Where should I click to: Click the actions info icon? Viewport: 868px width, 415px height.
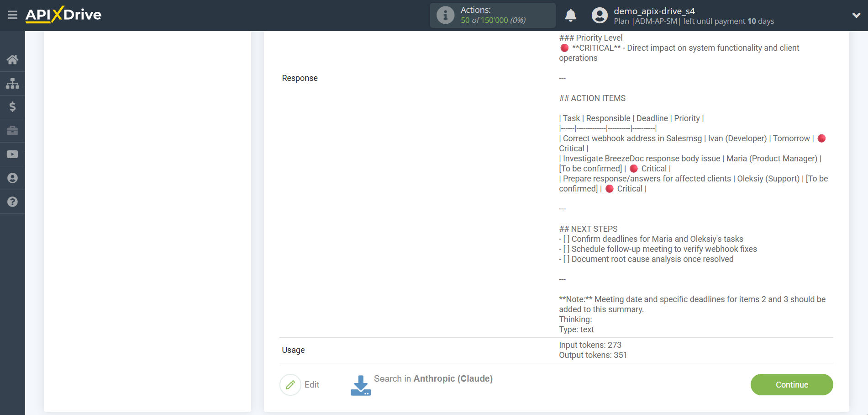pyautogui.click(x=445, y=15)
